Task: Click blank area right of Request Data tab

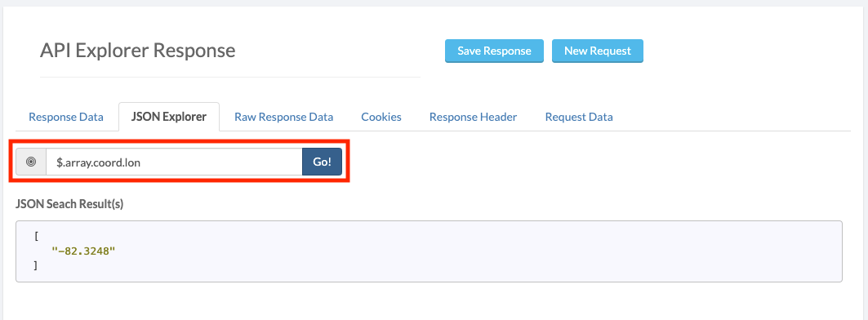Action: (x=737, y=117)
